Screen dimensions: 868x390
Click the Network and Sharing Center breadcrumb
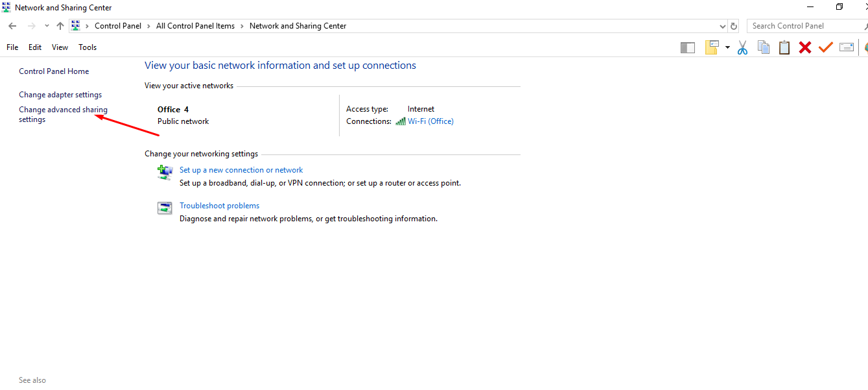coord(298,26)
